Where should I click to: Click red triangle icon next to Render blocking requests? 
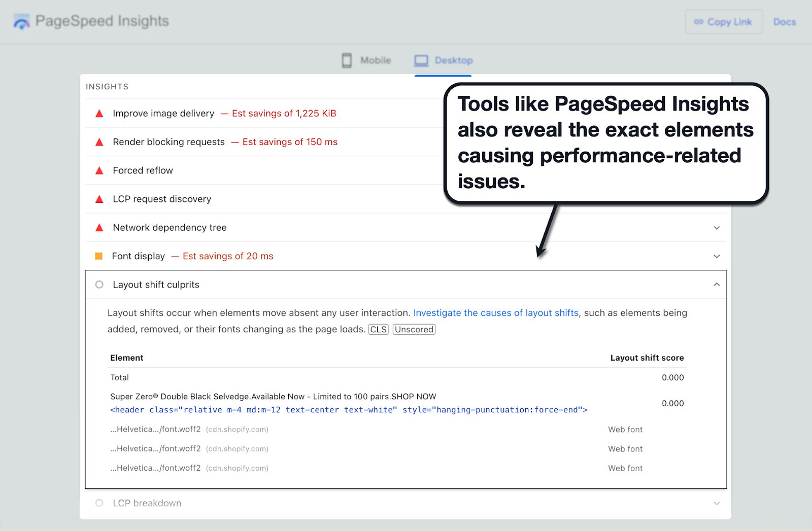(x=99, y=142)
